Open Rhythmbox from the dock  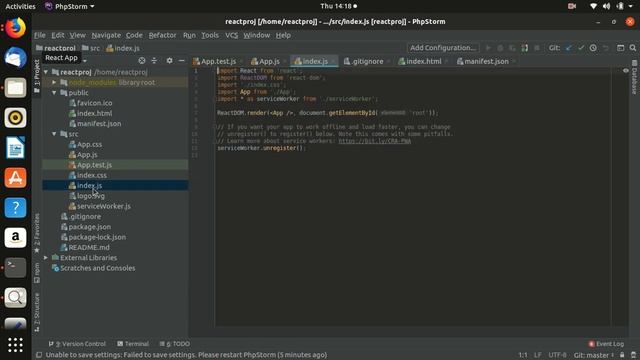tap(16, 118)
